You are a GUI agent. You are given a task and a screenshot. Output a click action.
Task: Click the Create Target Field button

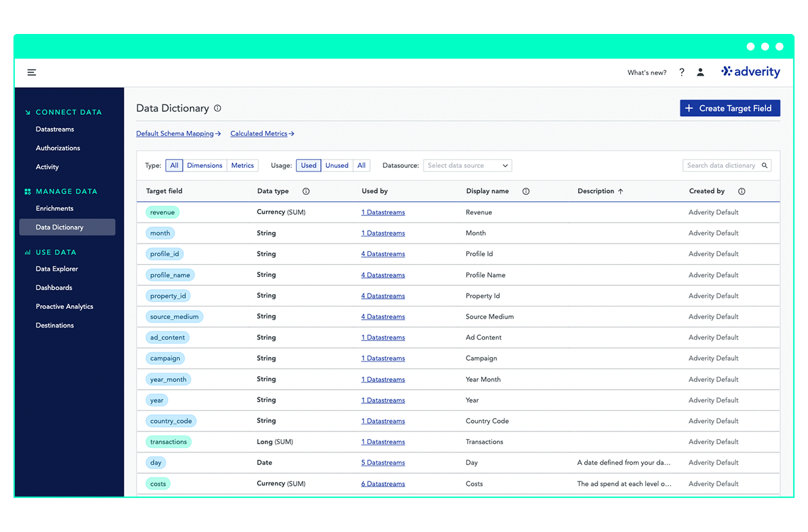click(x=730, y=108)
